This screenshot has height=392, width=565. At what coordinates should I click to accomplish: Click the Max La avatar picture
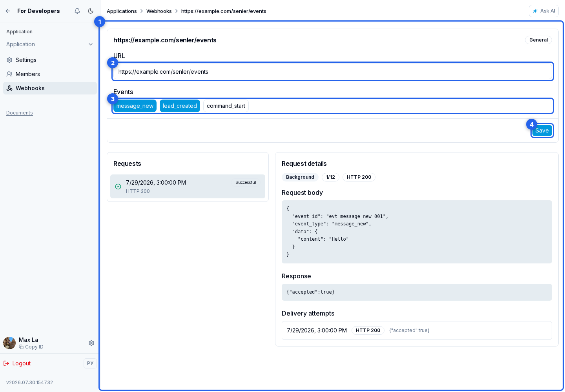click(9, 343)
